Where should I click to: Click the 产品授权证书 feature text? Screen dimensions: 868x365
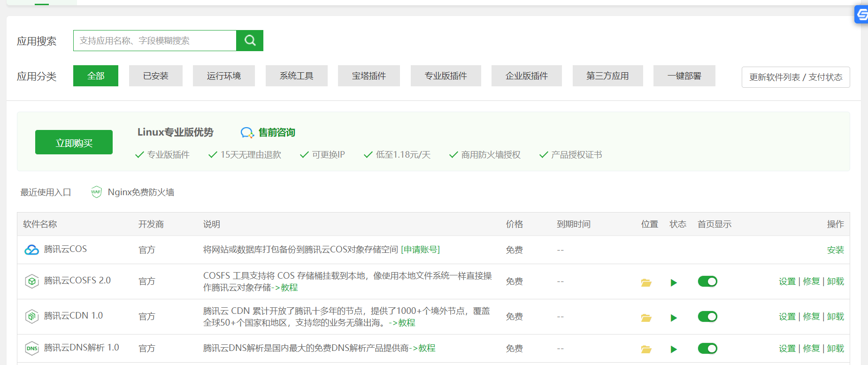tap(576, 155)
